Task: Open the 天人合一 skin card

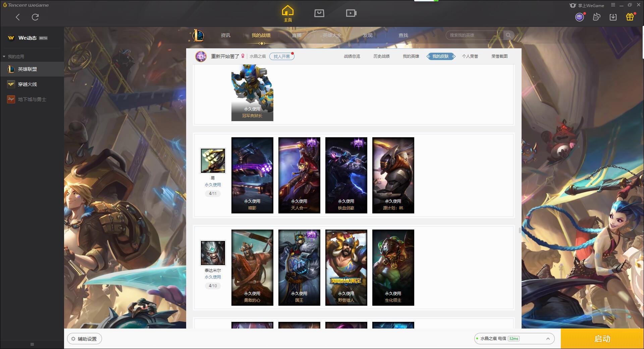Action: click(x=299, y=175)
